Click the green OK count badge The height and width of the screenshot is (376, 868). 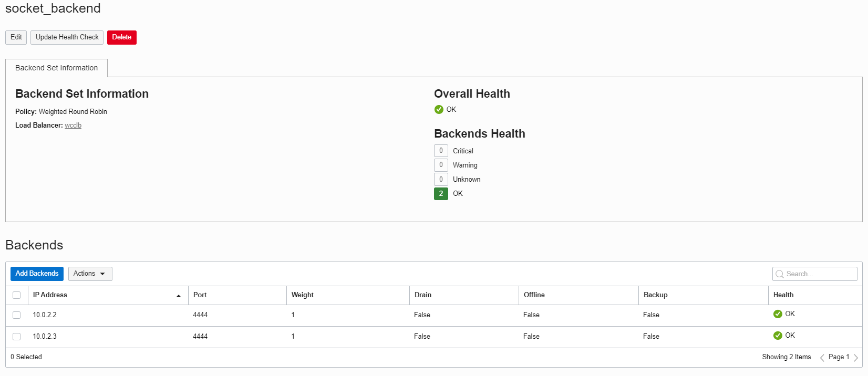pyautogui.click(x=441, y=194)
